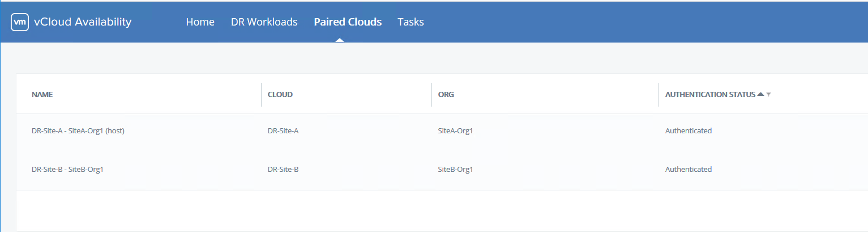This screenshot has height=232, width=868.
Task: Click the descending sort arrow on Authentication Status
Action: click(768, 95)
